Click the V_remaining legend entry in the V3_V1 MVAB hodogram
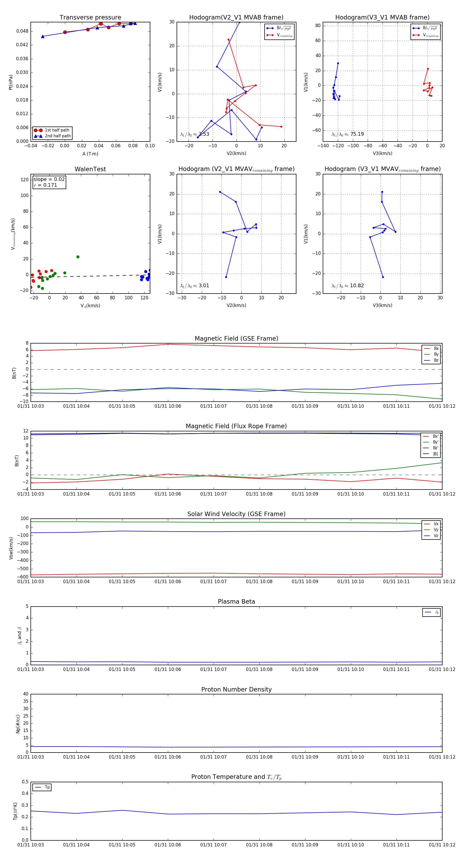This screenshot has width=473, height=868. [x=426, y=35]
